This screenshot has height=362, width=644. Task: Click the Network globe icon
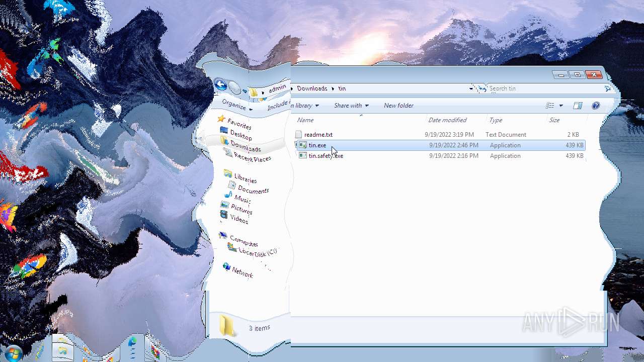(x=226, y=266)
